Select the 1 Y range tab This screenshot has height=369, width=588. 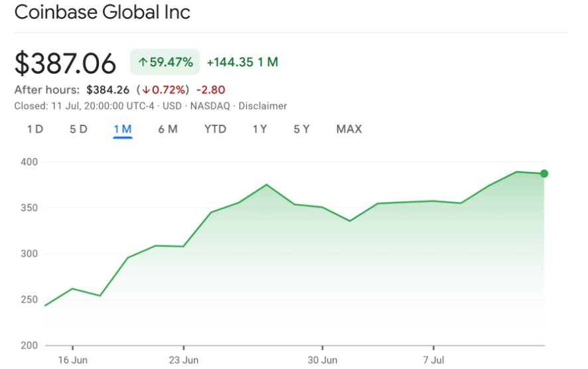(259, 129)
